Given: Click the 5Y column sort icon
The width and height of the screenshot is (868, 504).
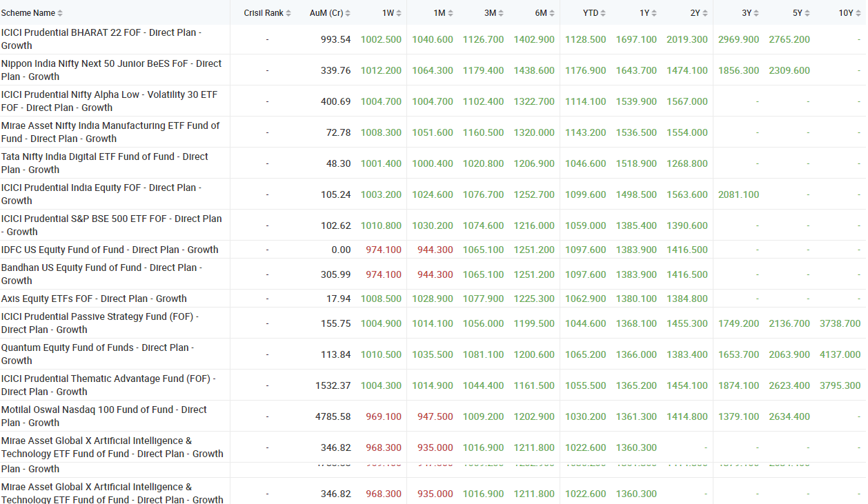Looking at the screenshot, I should point(808,13).
